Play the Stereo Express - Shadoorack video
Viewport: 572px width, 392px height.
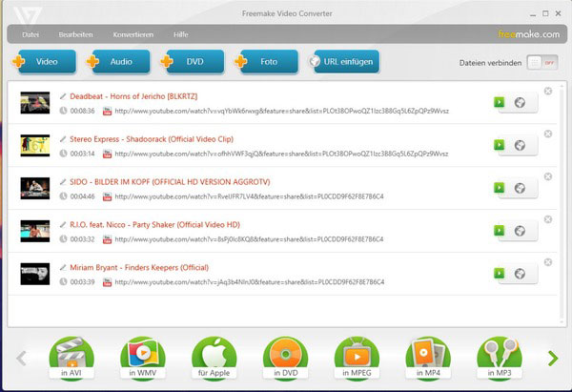pyautogui.click(x=499, y=145)
